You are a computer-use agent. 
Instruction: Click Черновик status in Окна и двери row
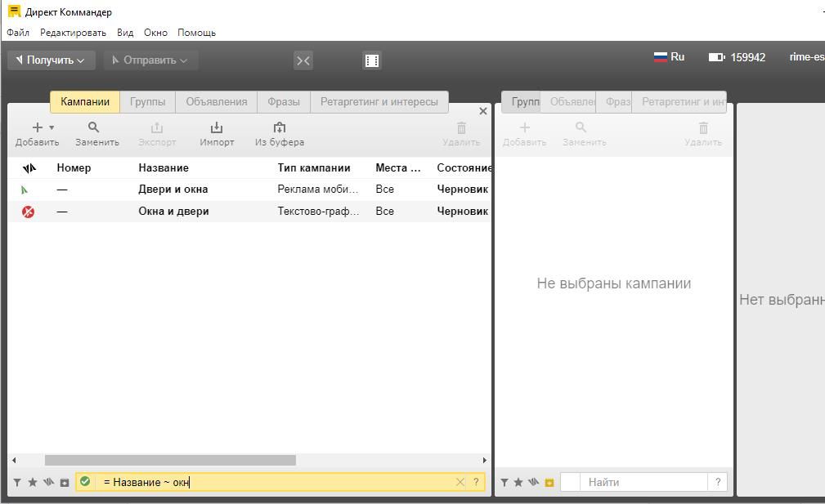463,212
